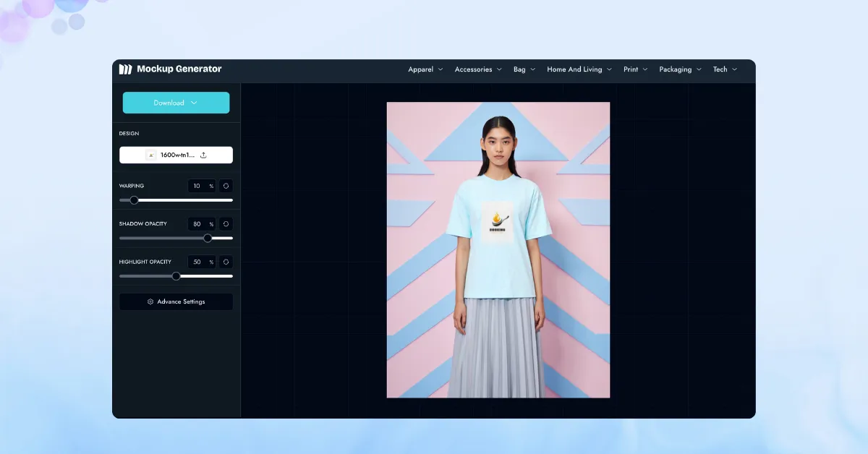Image resolution: width=868 pixels, height=454 pixels.
Task: Open the Home And Living menu
Action: (579, 69)
